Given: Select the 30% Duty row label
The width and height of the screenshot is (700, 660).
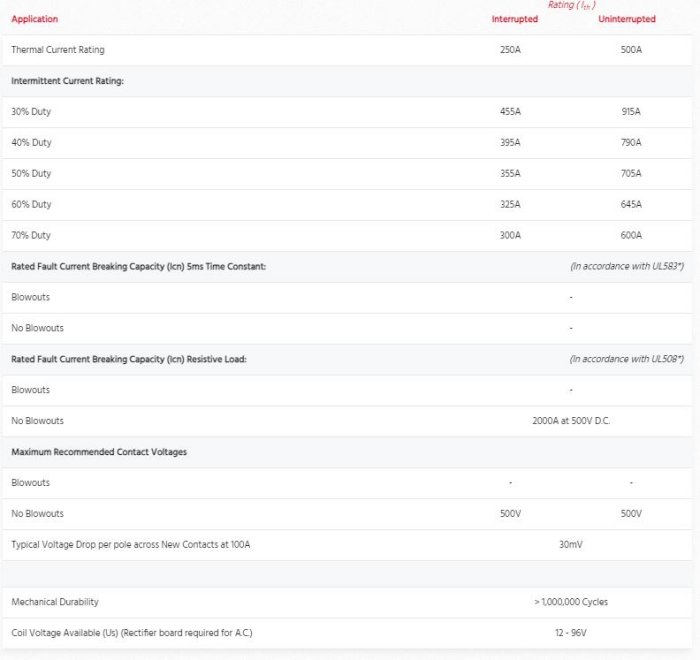Looking at the screenshot, I should 31,112.
